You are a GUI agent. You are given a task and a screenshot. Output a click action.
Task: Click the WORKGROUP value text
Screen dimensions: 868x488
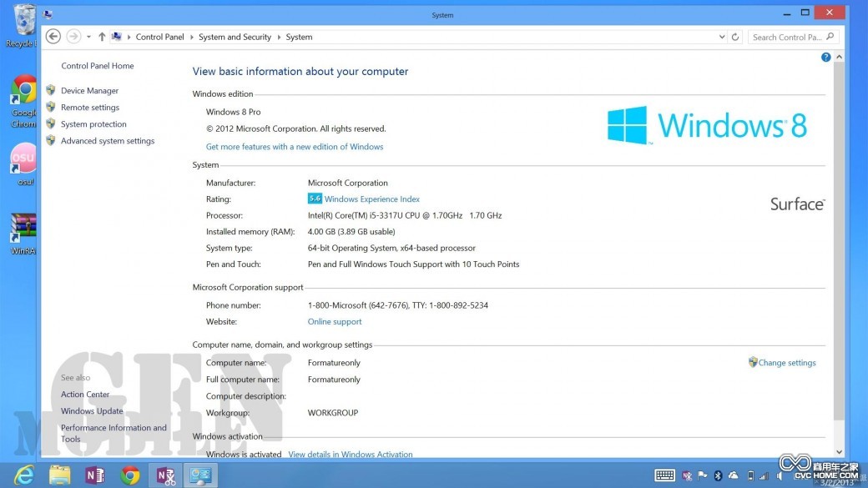(333, 413)
